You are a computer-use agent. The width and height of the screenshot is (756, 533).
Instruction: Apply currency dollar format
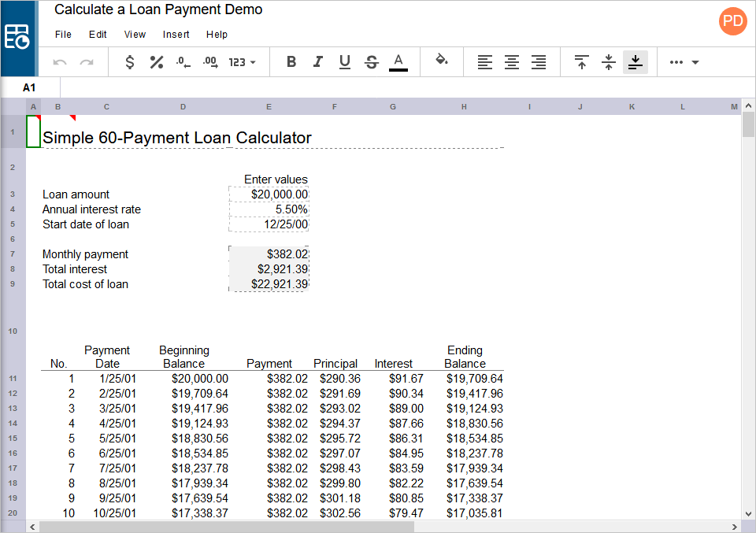coord(130,62)
